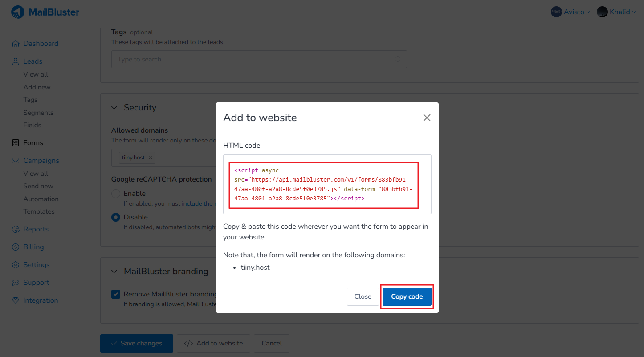
Task: Enable Google reCAPTCHA protection radio
Action: pos(116,194)
